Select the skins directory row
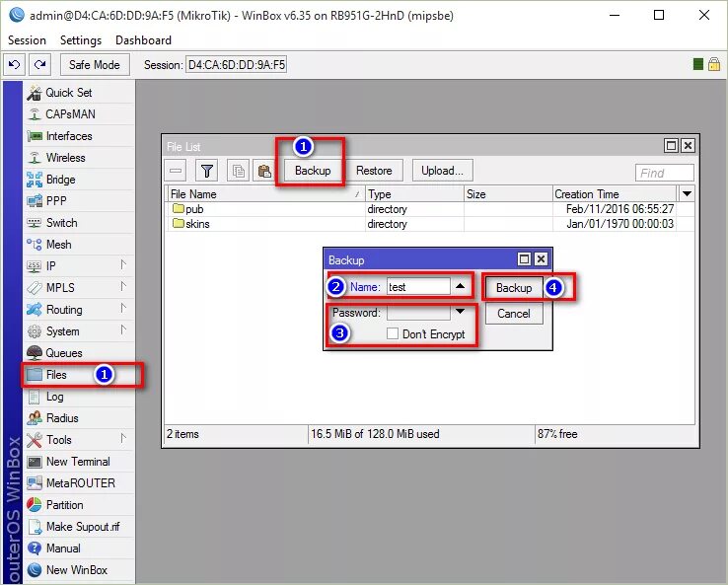 tap(421, 224)
